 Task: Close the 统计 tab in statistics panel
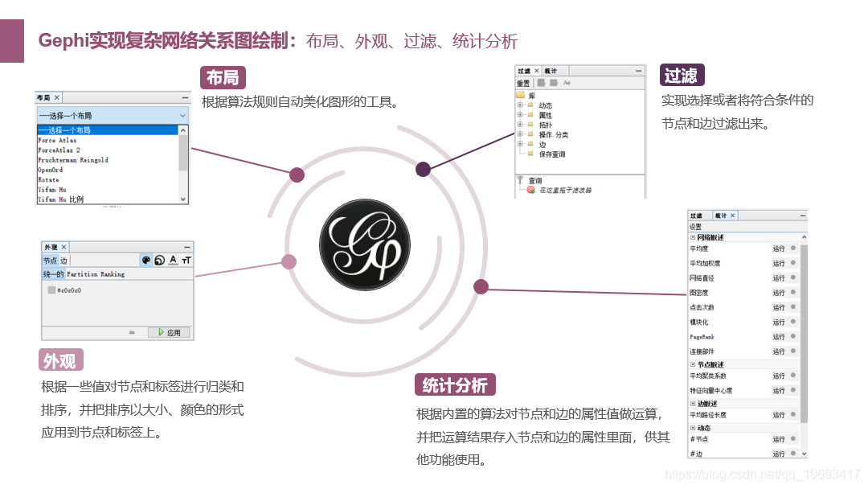732,216
